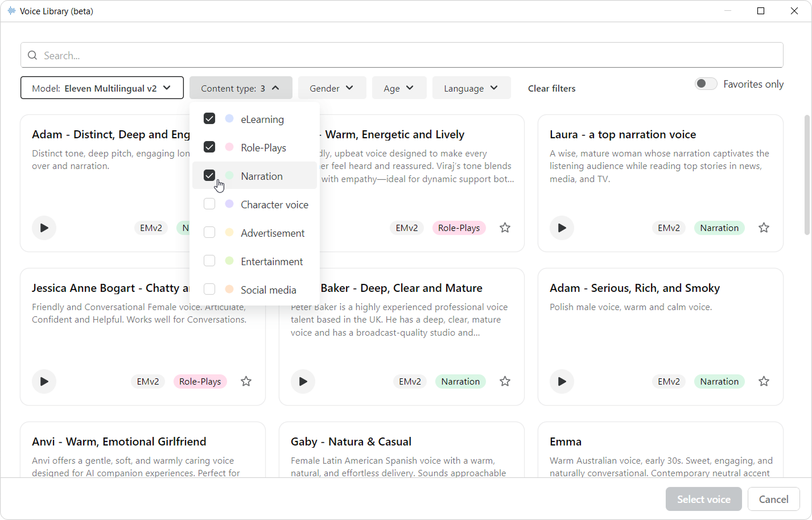
Task: Uncheck the Narration content type checkbox
Action: pos(209,175)
